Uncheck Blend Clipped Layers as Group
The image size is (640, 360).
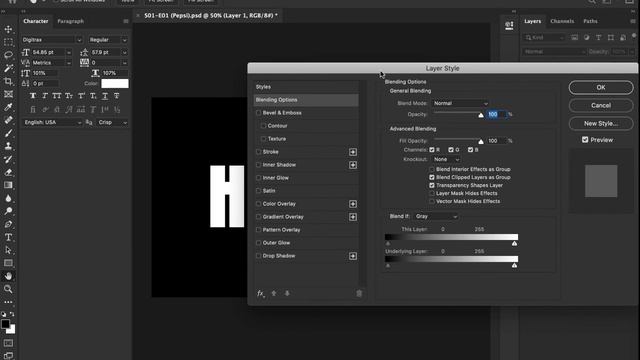432,177
